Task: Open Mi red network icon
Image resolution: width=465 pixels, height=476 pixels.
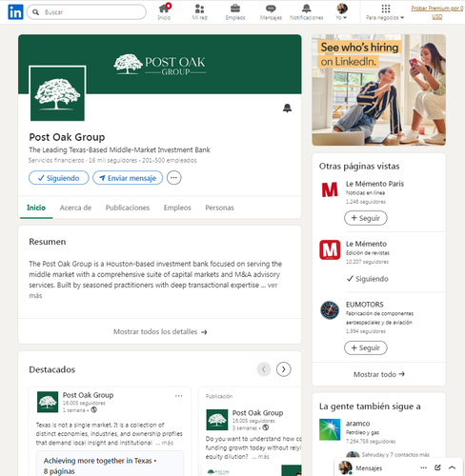Action: 199,11
